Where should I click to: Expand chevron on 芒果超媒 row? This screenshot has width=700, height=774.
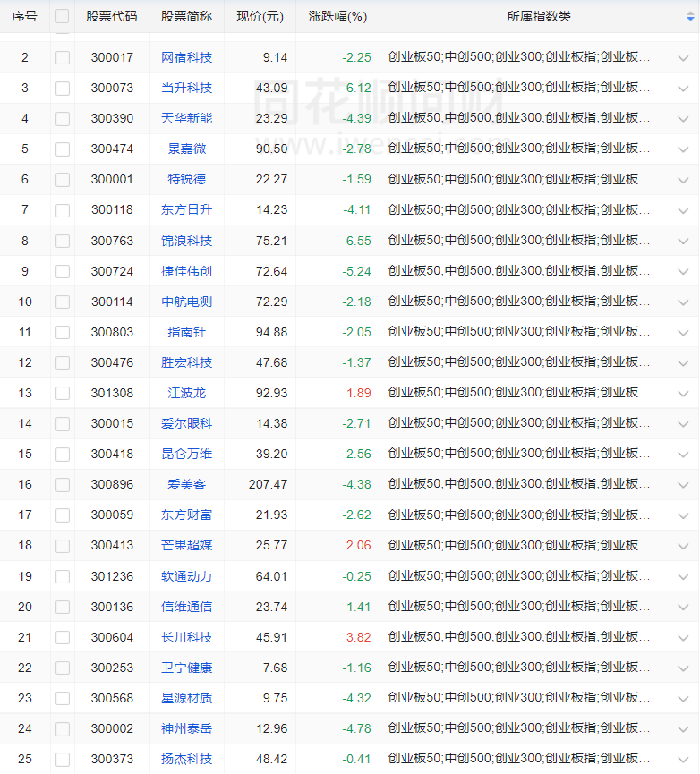tap(683, 546)
